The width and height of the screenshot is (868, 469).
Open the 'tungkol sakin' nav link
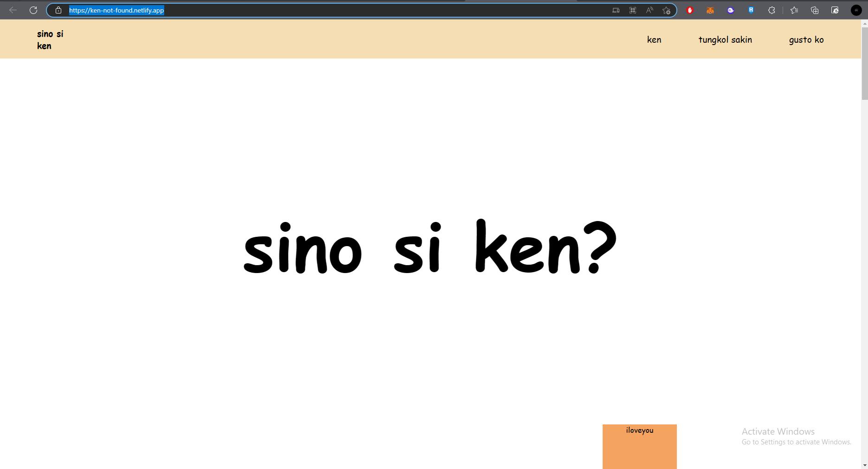click(x=725, y=40)
